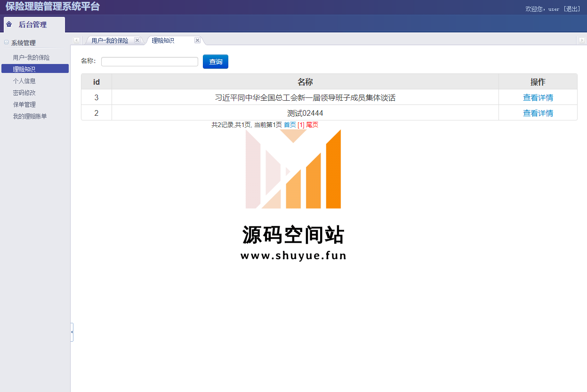Open 我的理赔账单 in the sidebar
The image size is (587, 392).
30,116
